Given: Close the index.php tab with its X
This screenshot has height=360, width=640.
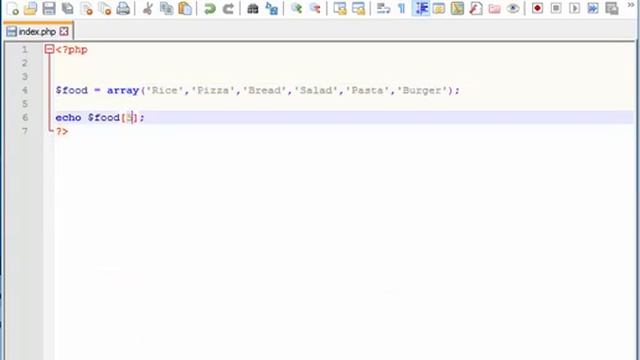Looking at the screenshot, I should pyautogui.click(x=64, y=31).
